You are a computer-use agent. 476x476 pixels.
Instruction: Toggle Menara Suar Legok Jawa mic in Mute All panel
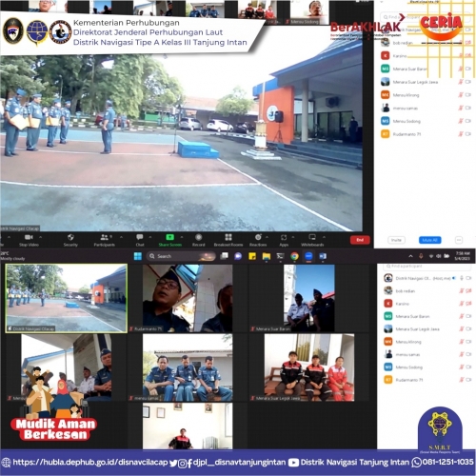[x=461, y=82]
